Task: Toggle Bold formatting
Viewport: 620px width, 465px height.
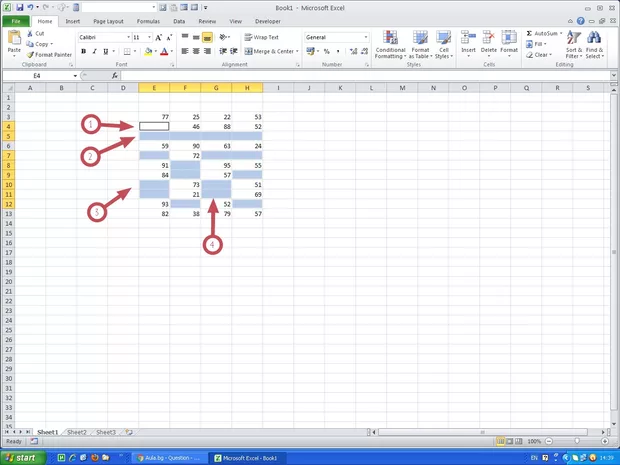Action: [83, 51]
